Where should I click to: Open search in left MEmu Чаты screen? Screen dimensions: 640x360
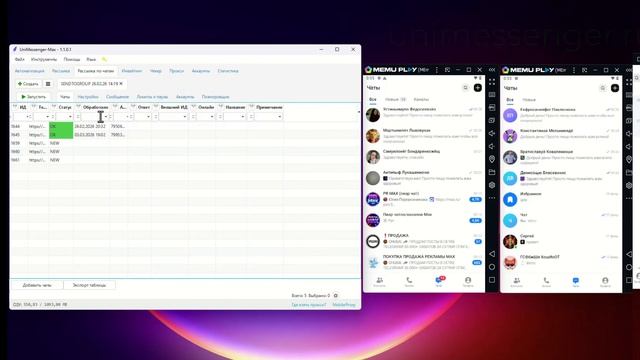click(465, 88)
